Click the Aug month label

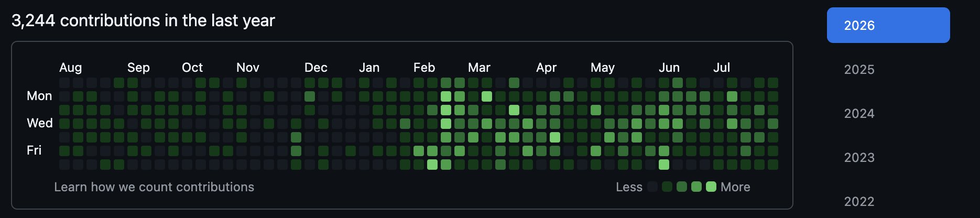click(71, 68)
